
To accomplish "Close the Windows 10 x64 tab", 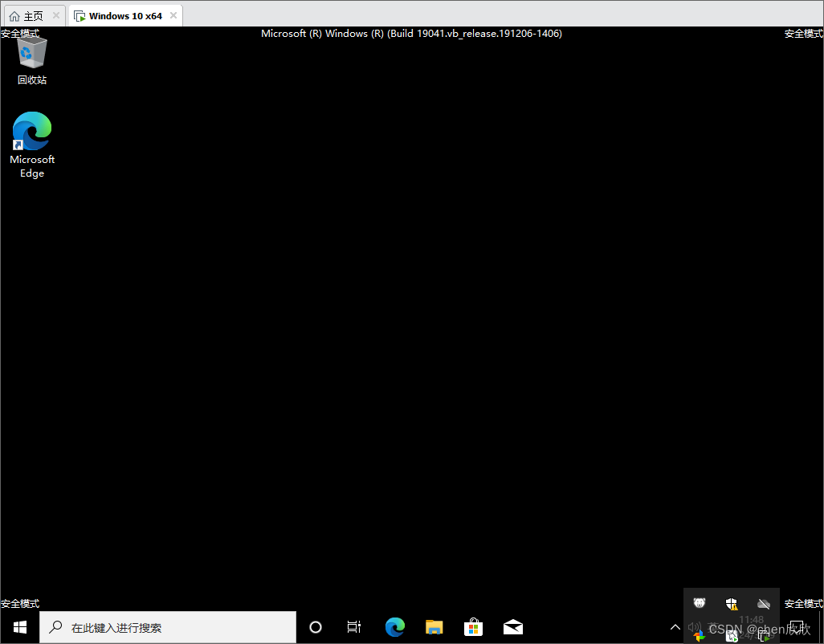I will click(x=173, y=16).
